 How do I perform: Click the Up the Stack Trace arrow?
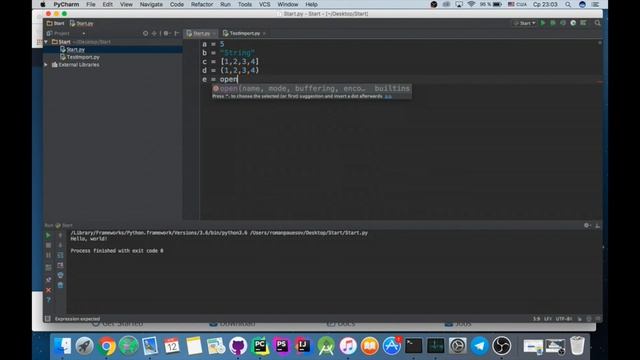[60, 235]
